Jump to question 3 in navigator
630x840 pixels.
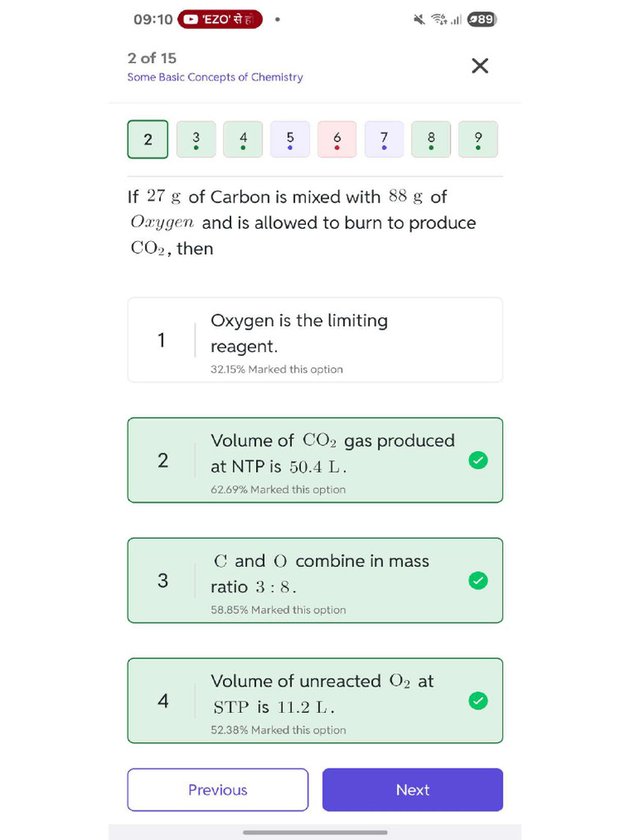pos(196,139)
